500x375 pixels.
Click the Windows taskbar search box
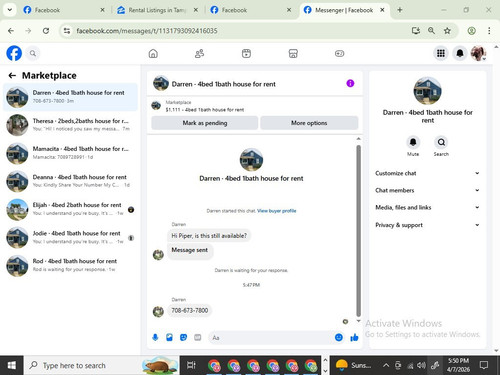click(102, 365)
